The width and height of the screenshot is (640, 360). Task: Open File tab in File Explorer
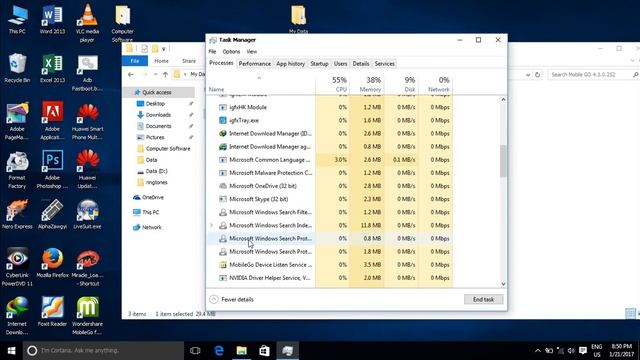point(135,61)
